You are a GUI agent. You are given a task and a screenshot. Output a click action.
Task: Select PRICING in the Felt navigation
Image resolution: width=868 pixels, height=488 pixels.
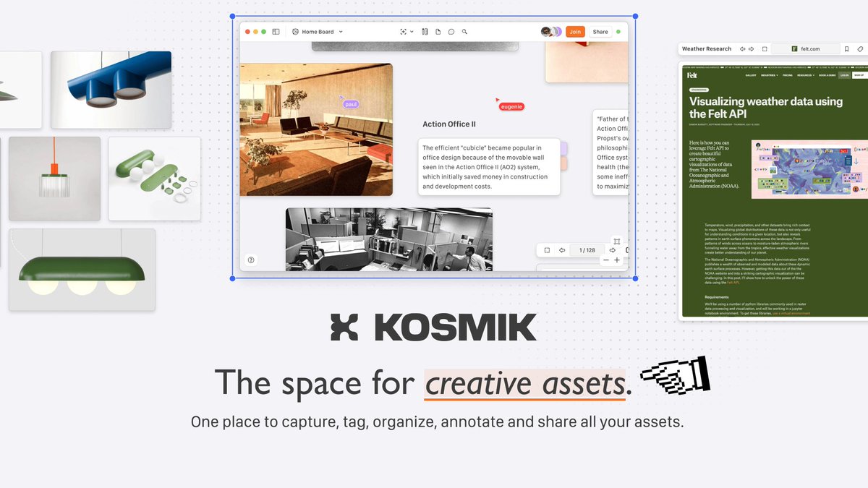[787, 75]
